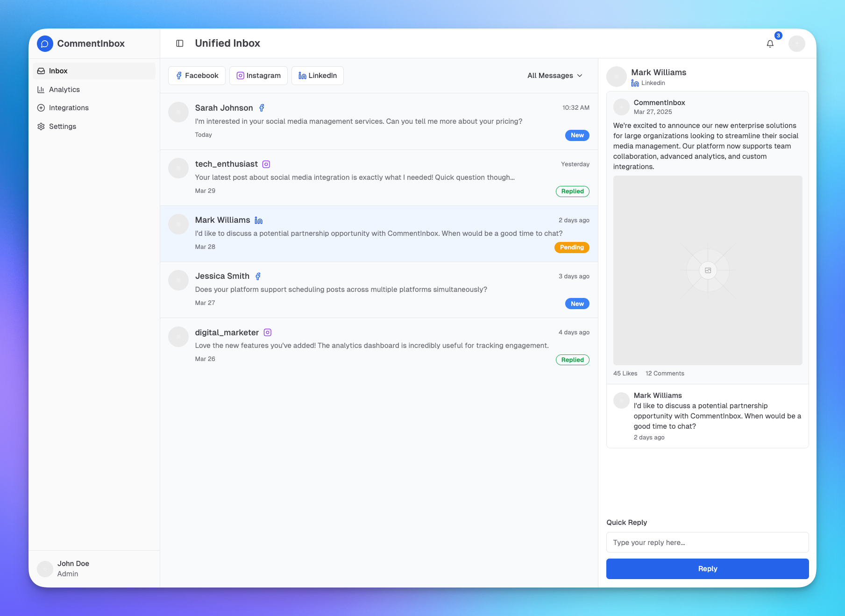The width and height of the screenshot is (845, 616).
Task: Click the post image placeholder in the detail panel
Action: (707, 270)
